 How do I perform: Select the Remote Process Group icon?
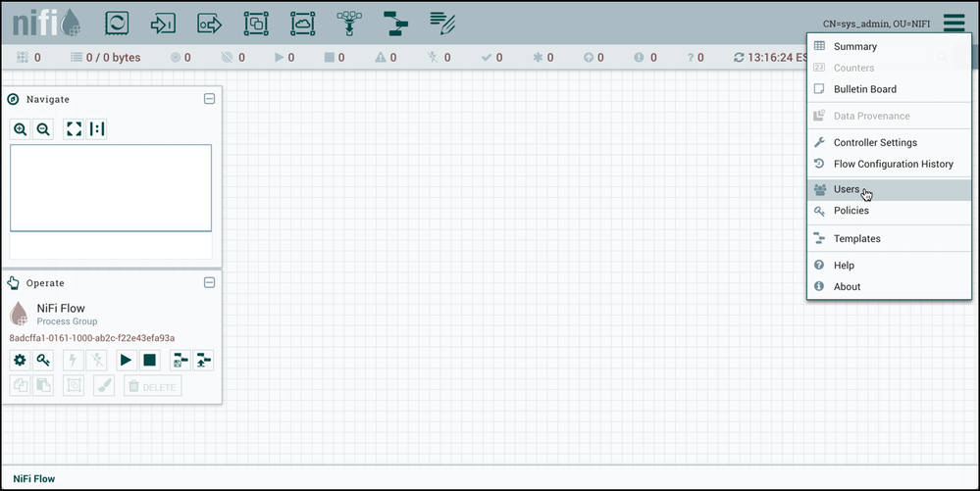pyautogui.click(x=302, y=24)
